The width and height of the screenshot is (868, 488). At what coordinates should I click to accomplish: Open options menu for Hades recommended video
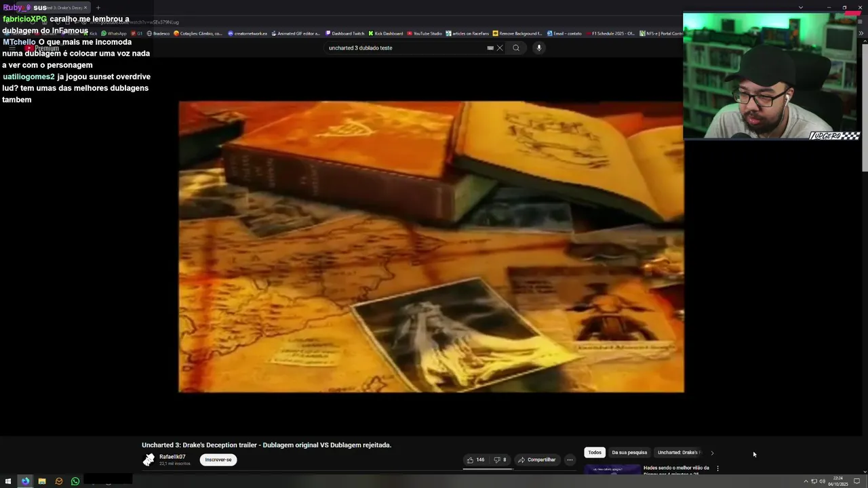point(717,468)
